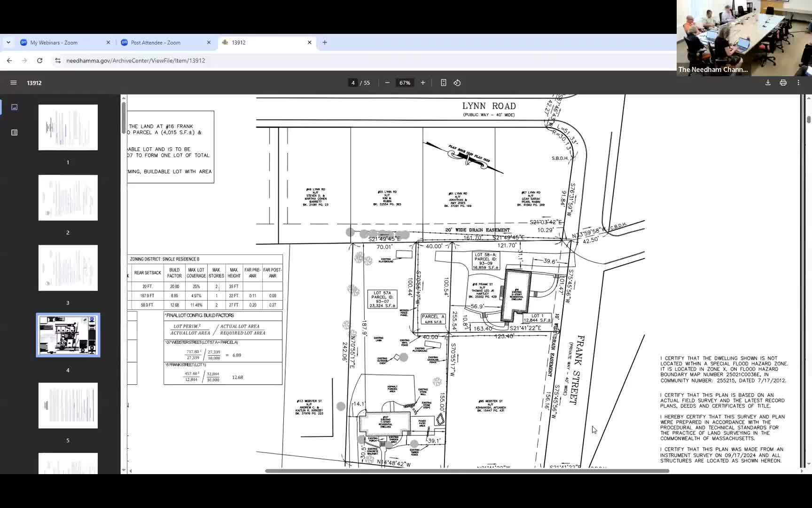Open page 2 thumbnail

click(68, 198)
